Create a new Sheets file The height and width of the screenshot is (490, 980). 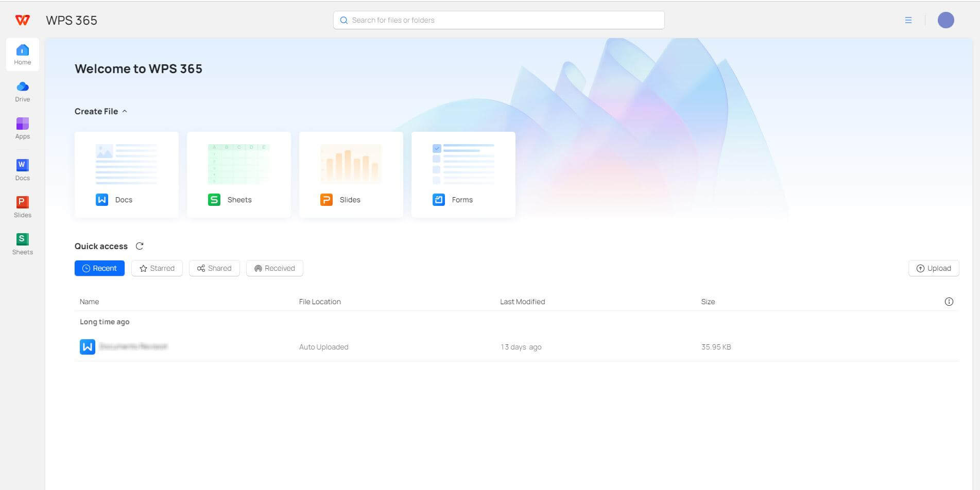tap(239, 174)
